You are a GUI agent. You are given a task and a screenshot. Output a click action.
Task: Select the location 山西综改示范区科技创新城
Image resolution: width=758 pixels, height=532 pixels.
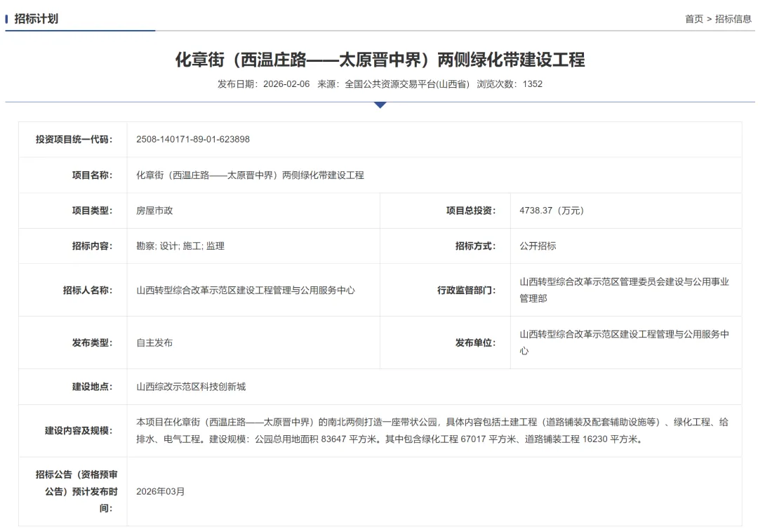(191, 387)
